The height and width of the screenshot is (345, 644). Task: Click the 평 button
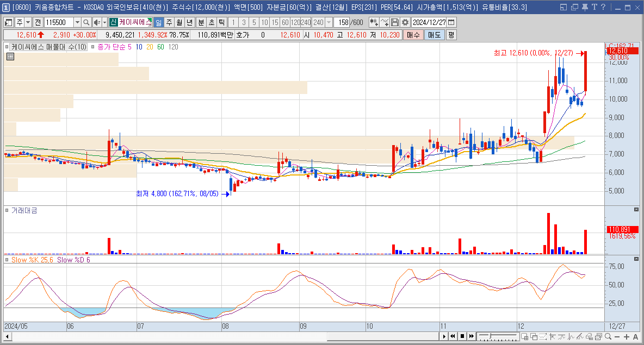[451, 35]
